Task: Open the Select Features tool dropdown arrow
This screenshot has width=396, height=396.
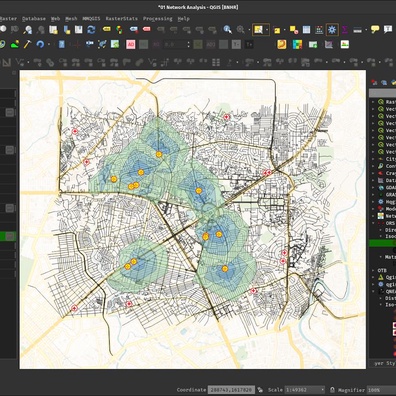Action: coord(267,30)
